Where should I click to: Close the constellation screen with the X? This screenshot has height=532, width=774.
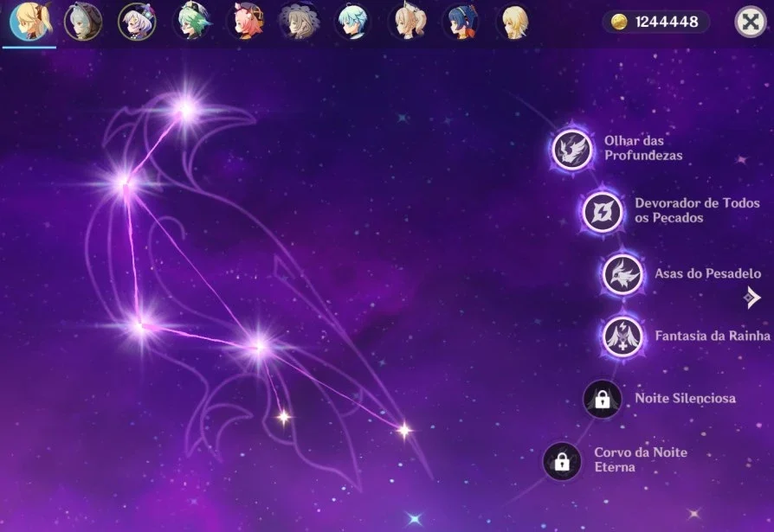tap(750, 22)
